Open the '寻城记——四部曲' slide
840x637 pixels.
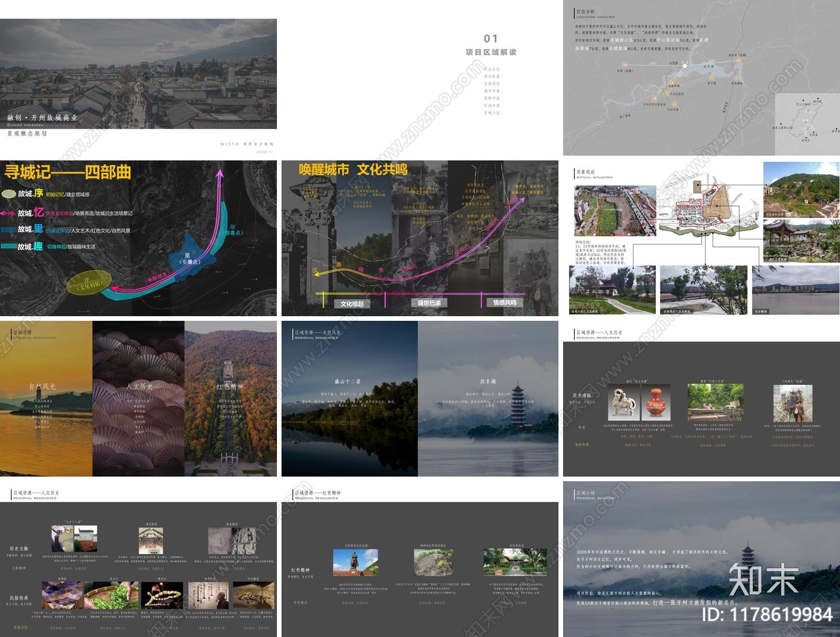pyautogui.click(x=138, y=238)
